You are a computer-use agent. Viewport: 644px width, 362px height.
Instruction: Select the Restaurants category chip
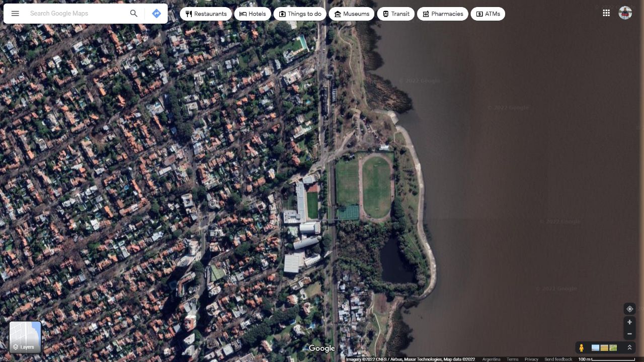click(206, 14)
